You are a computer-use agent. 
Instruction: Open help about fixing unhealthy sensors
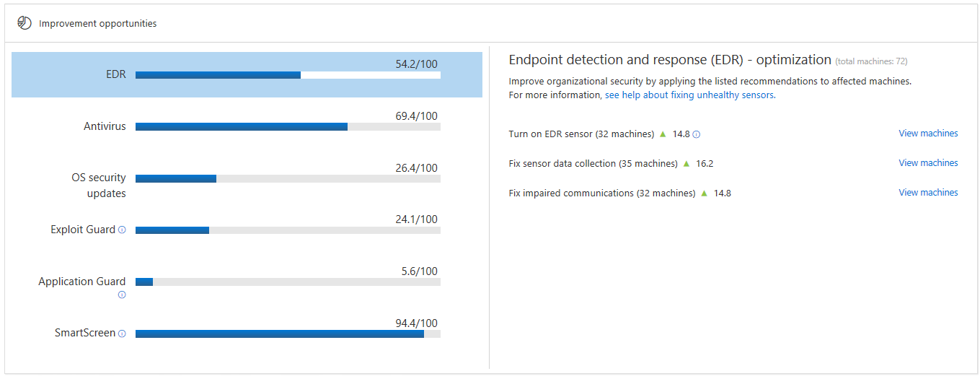click(x=689, y=95)
